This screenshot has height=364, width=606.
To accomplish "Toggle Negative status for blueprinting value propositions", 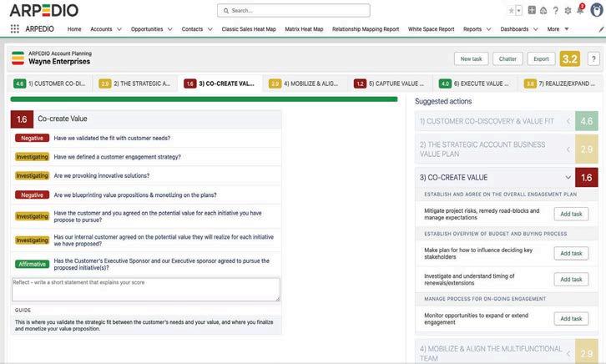I will [32, 195].
